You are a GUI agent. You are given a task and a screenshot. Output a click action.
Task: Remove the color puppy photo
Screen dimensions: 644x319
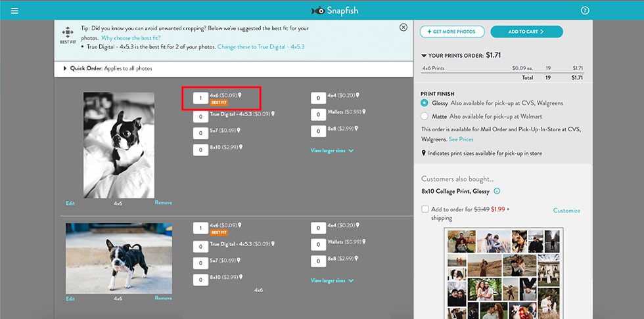[x=164, y=298]
